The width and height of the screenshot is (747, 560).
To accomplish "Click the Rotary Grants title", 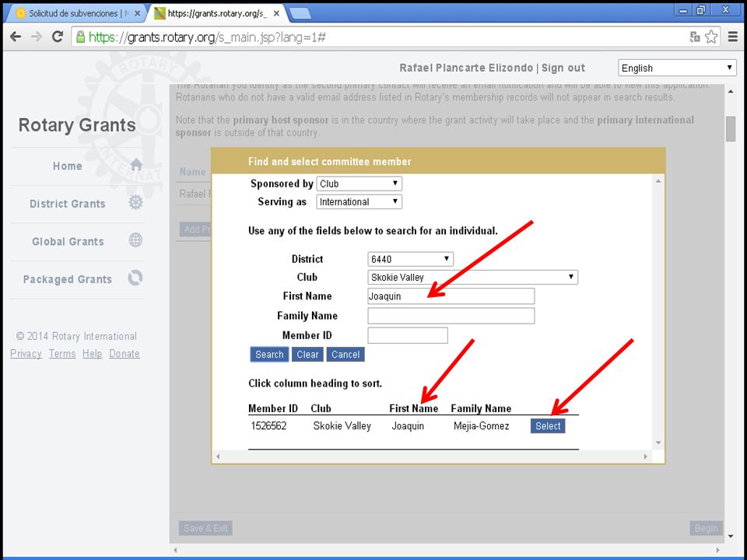I will coord(77,124).
